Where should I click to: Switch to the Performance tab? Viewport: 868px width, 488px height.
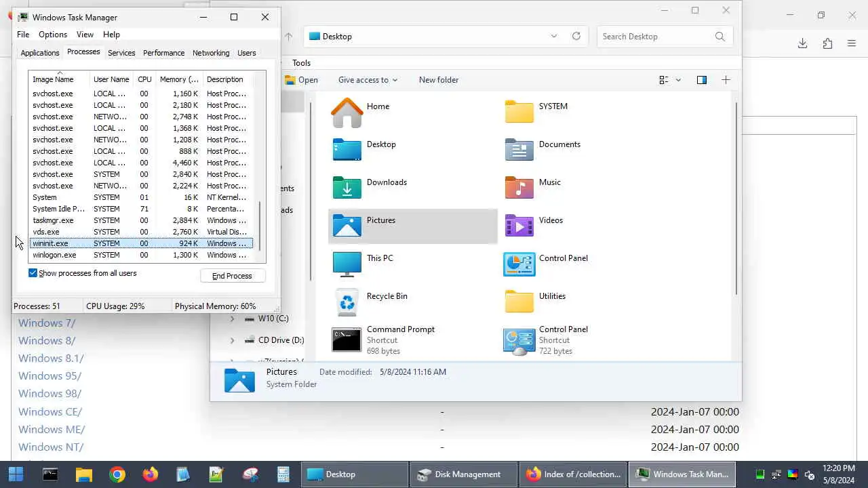tap(163, 53)
